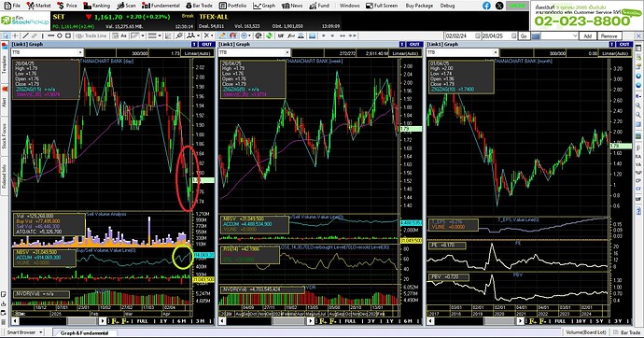Open the Facebook icon in the top bar
Screen dimensions: 644x338
pos(486,6)
